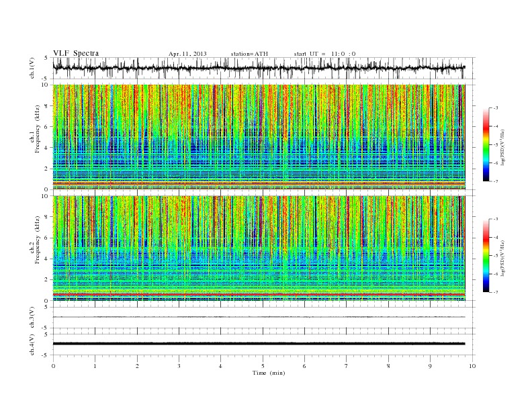Select the "start UT = 11:0 :0" text
Image resolution: width=532 pixels, height=411 pixels.
pos(324,54)
